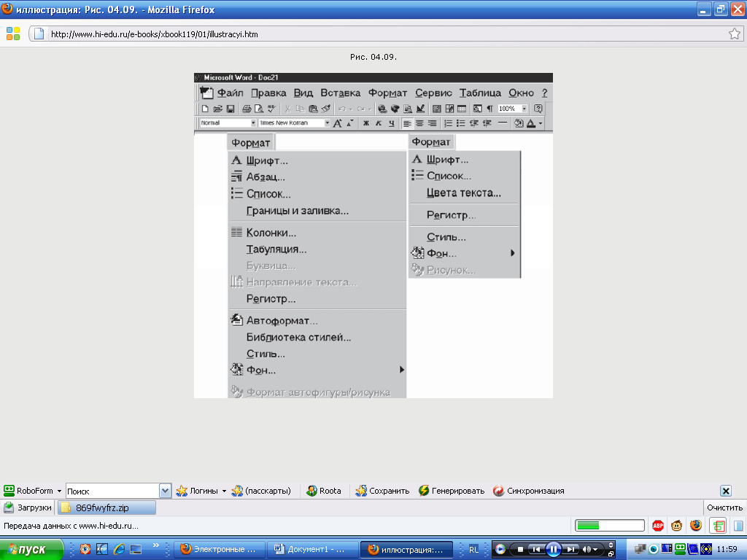Click the Word document icon left of Файл
This screenshot has width=747, height=560.
(x=206, y=93)
